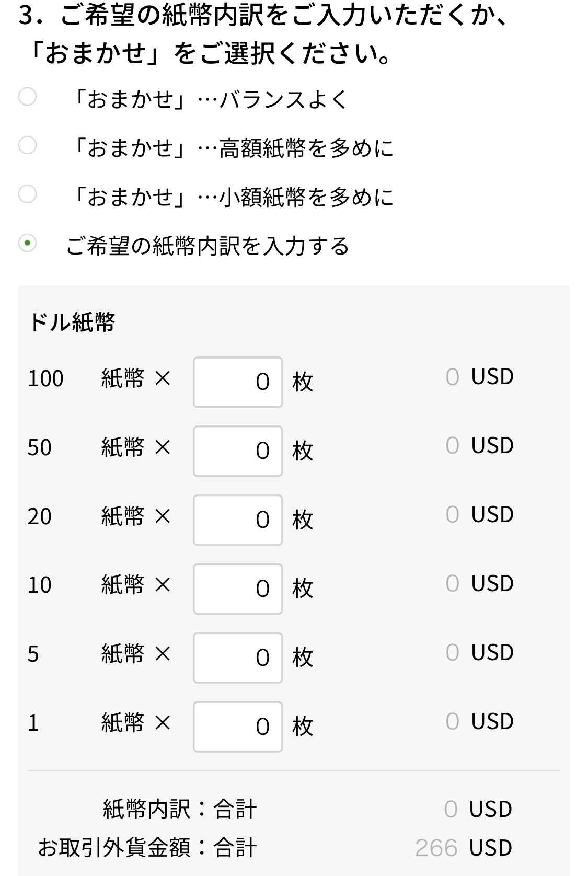Click the ドル紙幣 section heading
Screen dimensions: 588x876
[x=72, y=322]
